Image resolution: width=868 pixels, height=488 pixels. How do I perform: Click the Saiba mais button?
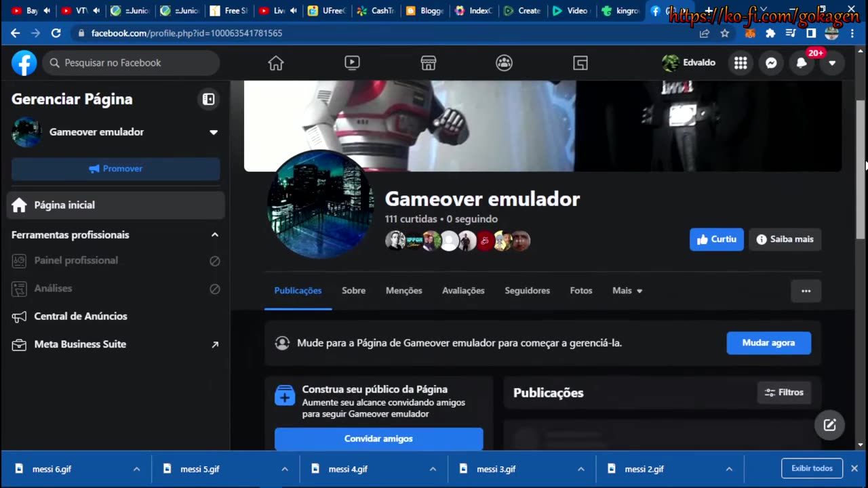tap(785, 239)
